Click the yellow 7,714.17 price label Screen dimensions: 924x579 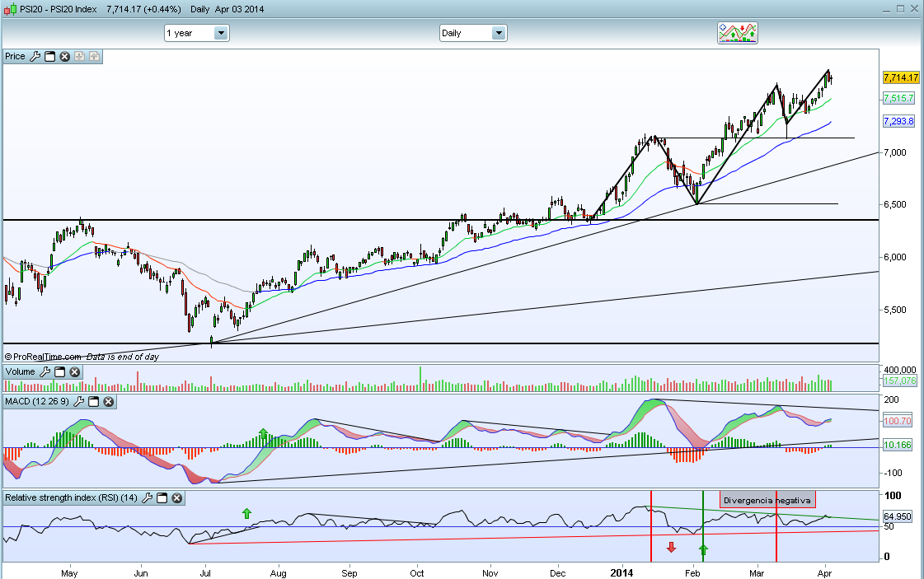coord(901,77)
